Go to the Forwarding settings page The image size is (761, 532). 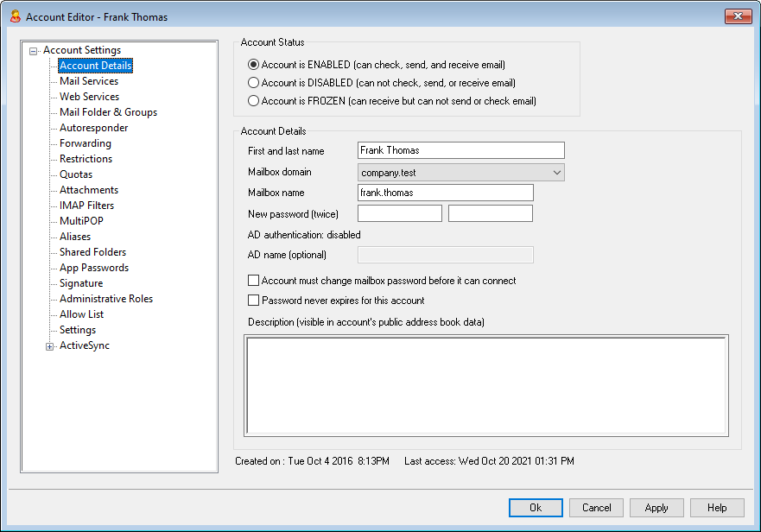(85, 143)
